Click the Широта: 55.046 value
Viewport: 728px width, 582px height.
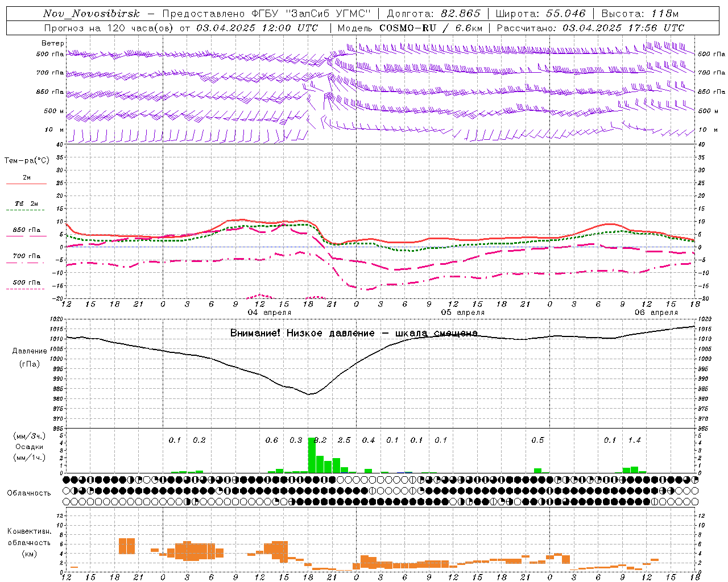(540, 14)
